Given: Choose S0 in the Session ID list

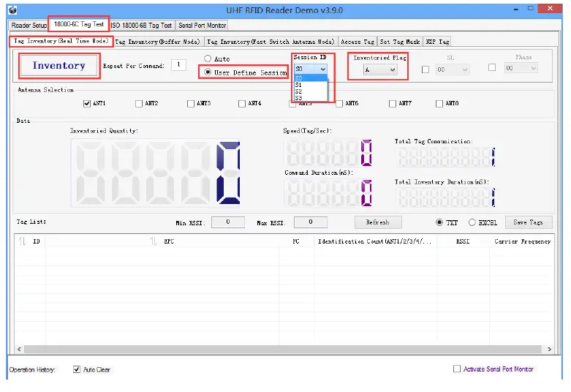Looking at the screenshot, I should tap(310, 78).
